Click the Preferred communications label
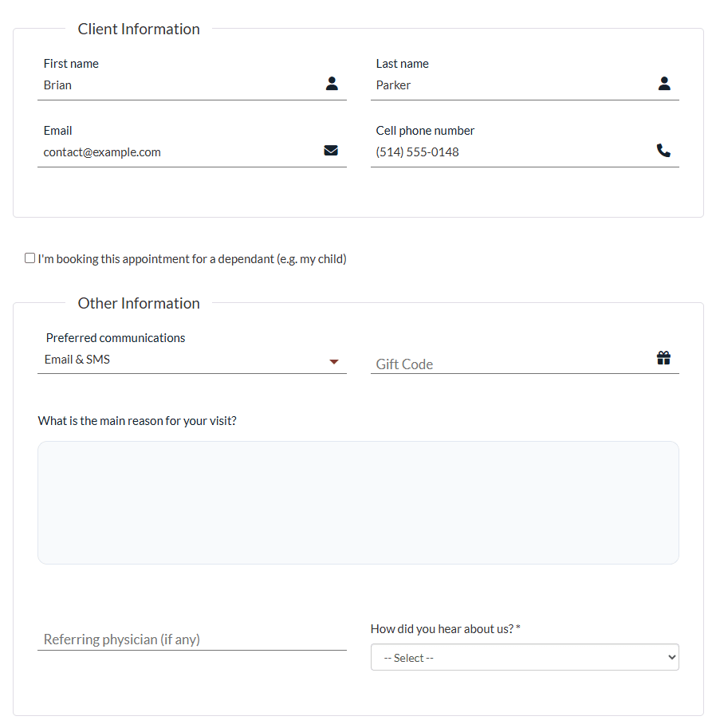The image size is (716, 728). click(116, 338)
